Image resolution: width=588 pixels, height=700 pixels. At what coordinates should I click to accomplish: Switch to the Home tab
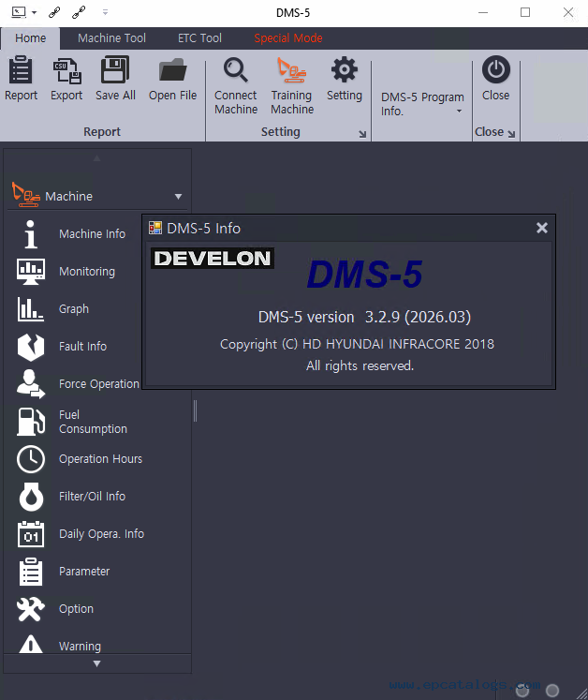[x=30, y=38]
